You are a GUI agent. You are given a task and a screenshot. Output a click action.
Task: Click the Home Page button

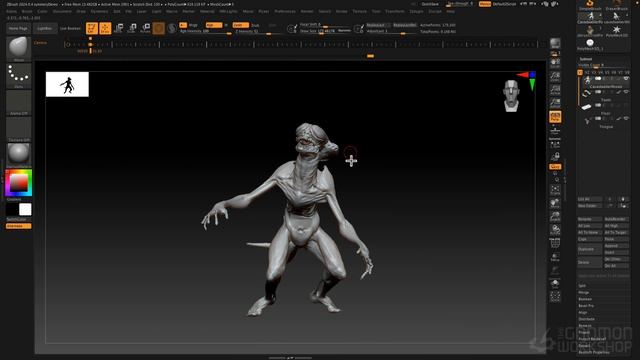[18, 29]
